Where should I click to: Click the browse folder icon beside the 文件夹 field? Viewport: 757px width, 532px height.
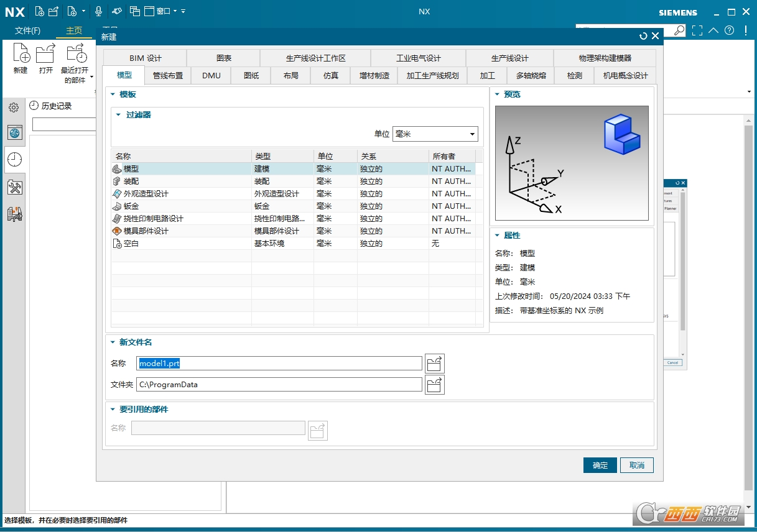tap(435, 385)
